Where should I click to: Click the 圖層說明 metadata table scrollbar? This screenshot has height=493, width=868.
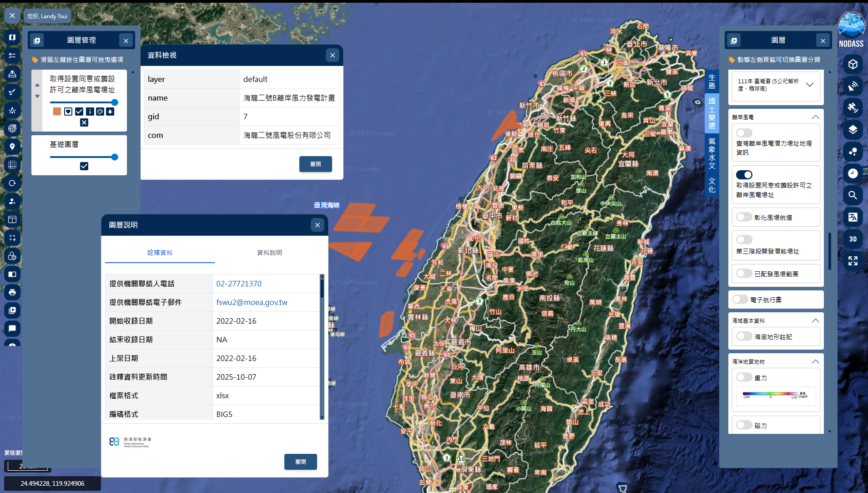(322, 289)
